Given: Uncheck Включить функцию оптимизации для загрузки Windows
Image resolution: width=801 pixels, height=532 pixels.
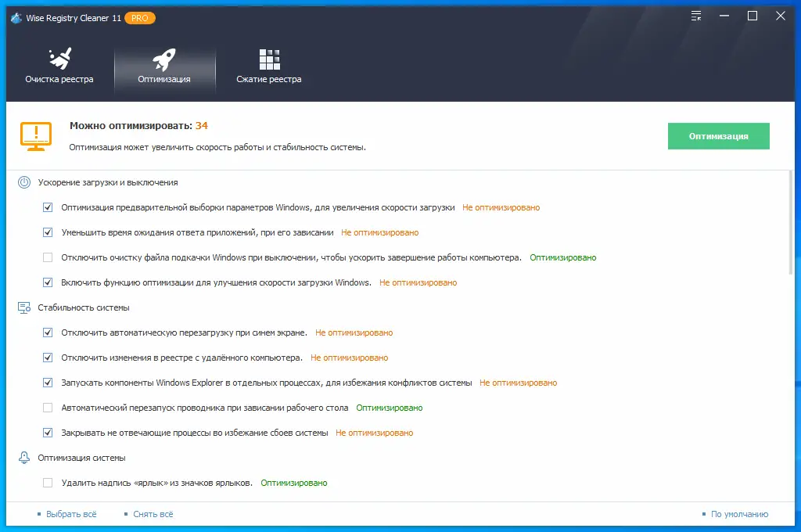Looking at the screenshot, I should coord(48,282).
